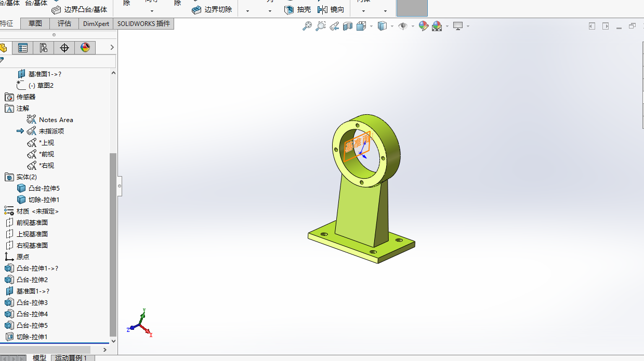
Task: Click the Zoom to Fit magnifier icon
Action: click(x=307, y=26)
